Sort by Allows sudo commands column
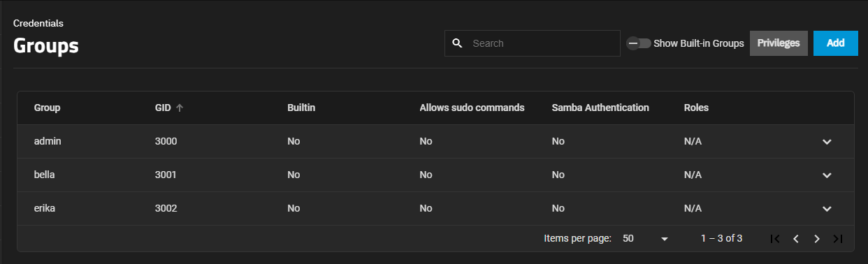The image size is (868, 264). pyautogui.click(x=472, y=108)
